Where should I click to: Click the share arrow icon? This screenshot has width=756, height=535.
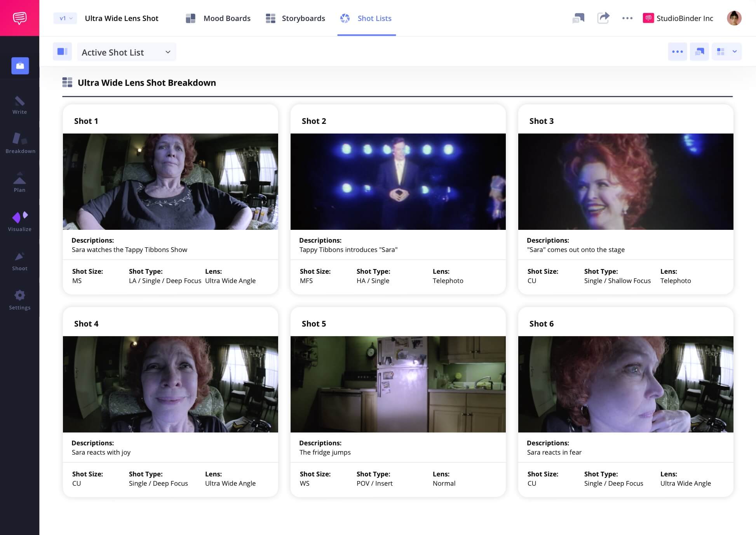click(x=603, y=18)
